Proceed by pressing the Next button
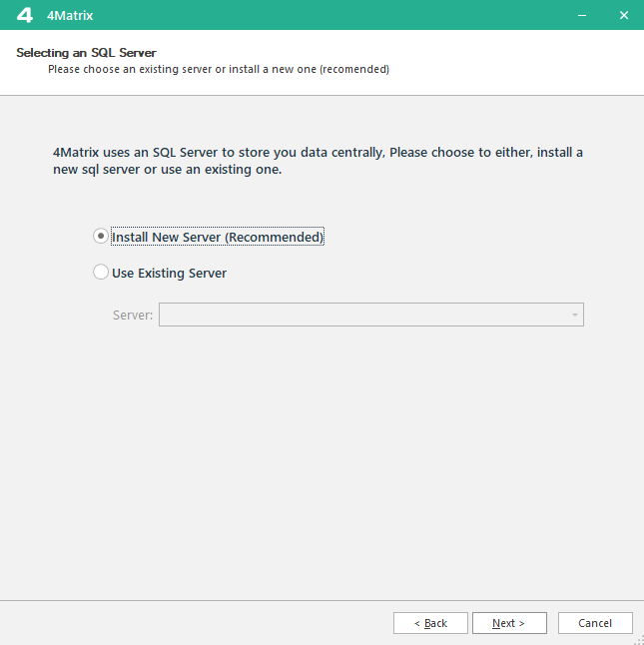 509,623
